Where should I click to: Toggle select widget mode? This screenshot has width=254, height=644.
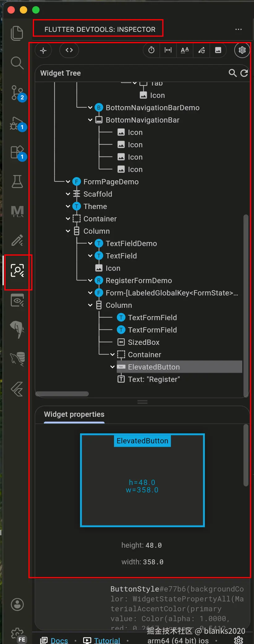click(x=43, y=50)
